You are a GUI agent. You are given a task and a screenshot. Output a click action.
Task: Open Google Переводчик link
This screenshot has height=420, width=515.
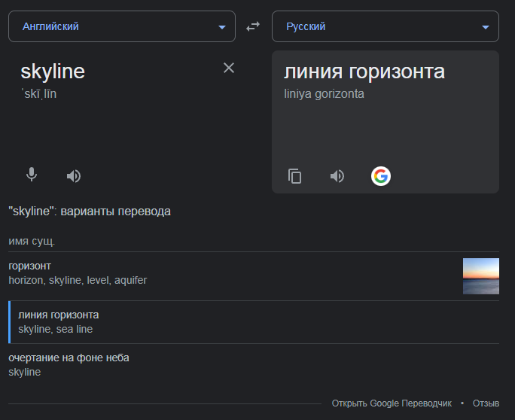[x=392, y=403]
